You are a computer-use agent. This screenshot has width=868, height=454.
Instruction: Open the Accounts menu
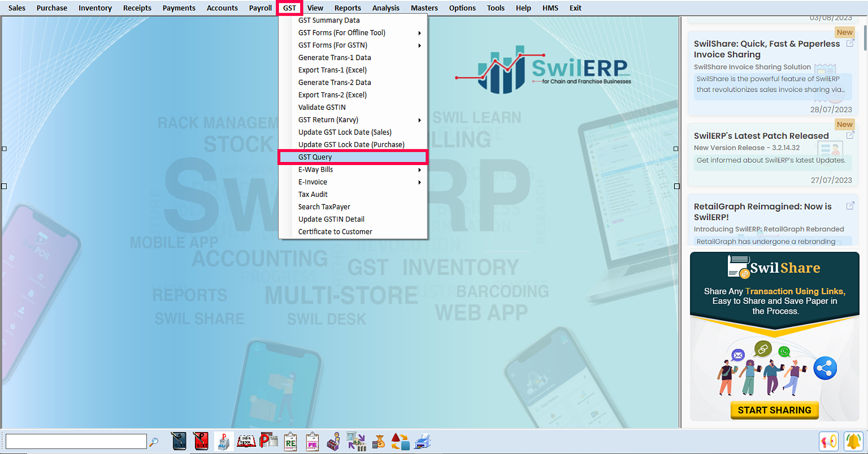(222, 8)
